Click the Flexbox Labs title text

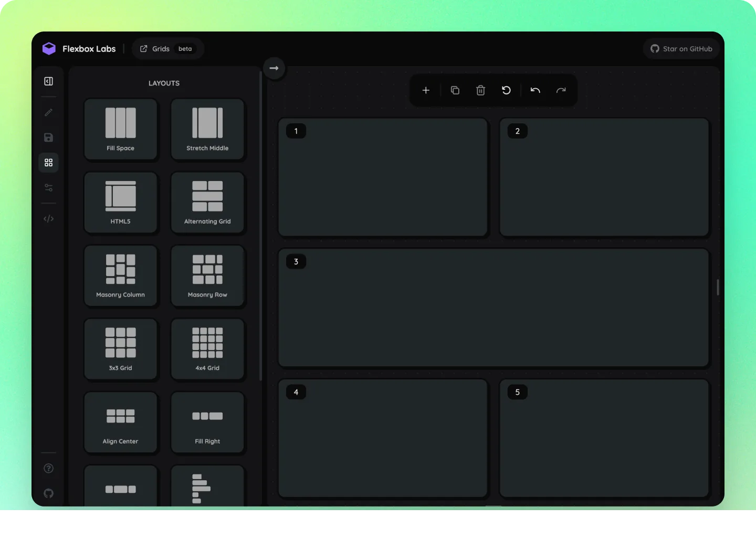pyautogui.click(x=89, y=49)
